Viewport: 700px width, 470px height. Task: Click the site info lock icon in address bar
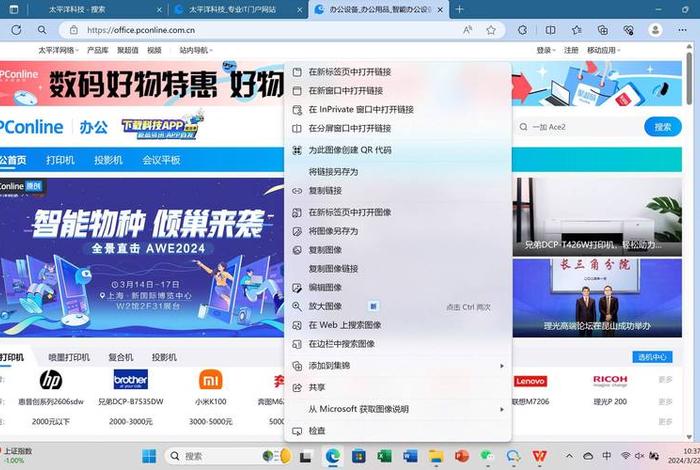click(74, 30)
